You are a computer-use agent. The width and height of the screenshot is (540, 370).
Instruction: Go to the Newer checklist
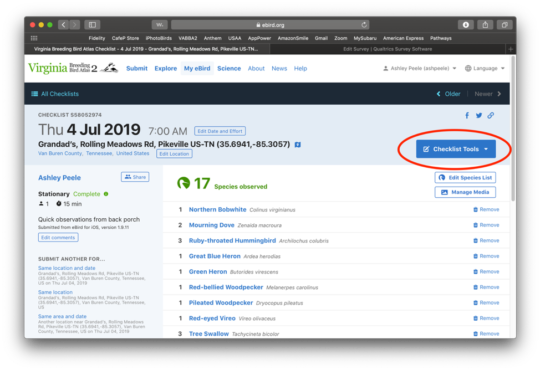tap(488, 94)
